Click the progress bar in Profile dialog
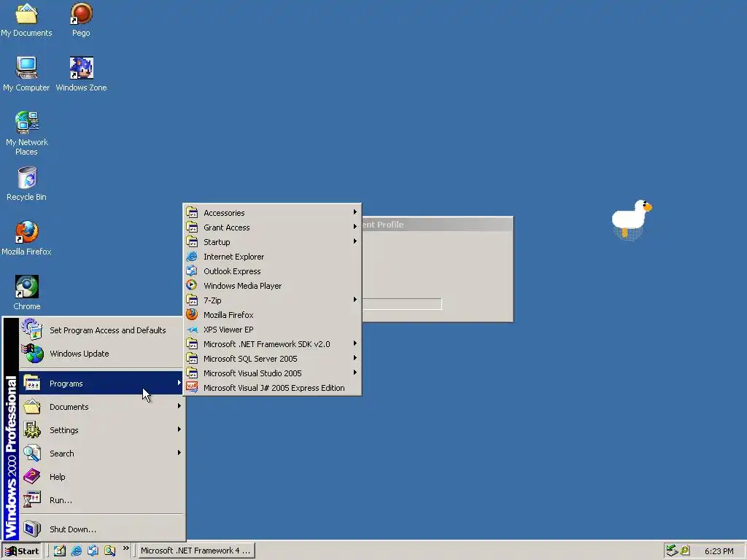Screen dimensions: 747x560 402,304
